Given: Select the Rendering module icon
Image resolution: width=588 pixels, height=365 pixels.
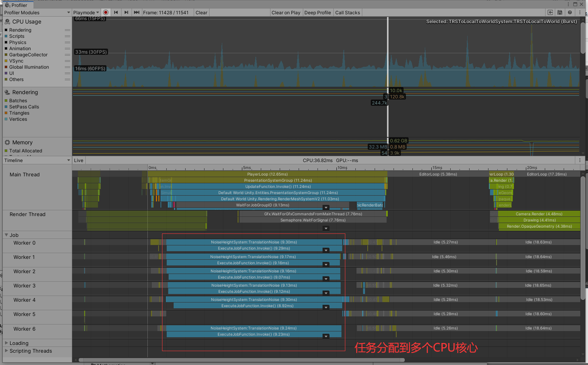Looking at the screenshot, I should [7, 93].
